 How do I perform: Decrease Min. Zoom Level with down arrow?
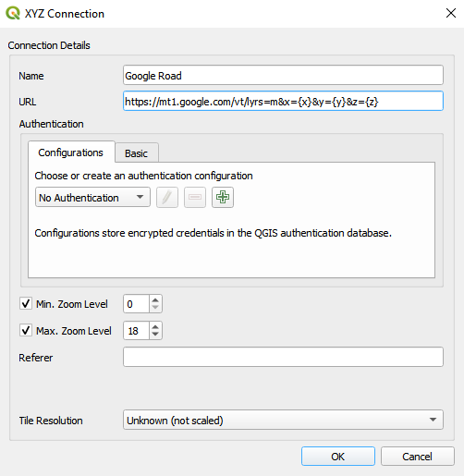[x=155, y=308]
